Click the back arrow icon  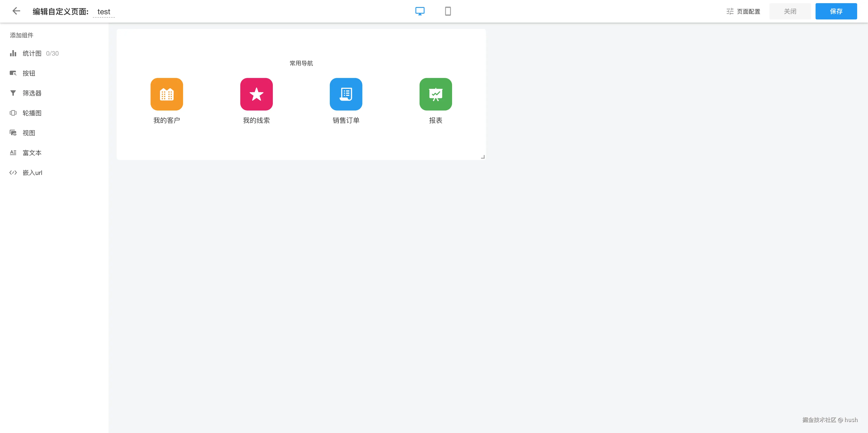click(x=16, y=11)
